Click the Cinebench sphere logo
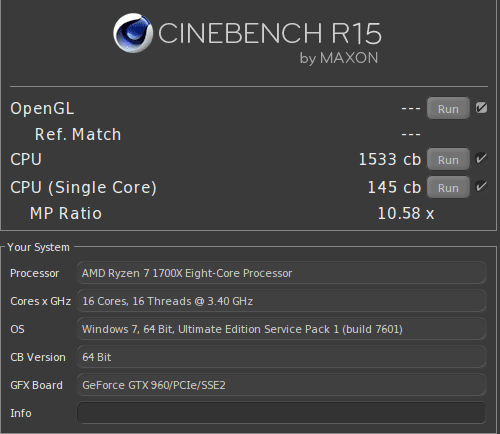The height and width of the screenshot is (434, 500). pos(133,33)
